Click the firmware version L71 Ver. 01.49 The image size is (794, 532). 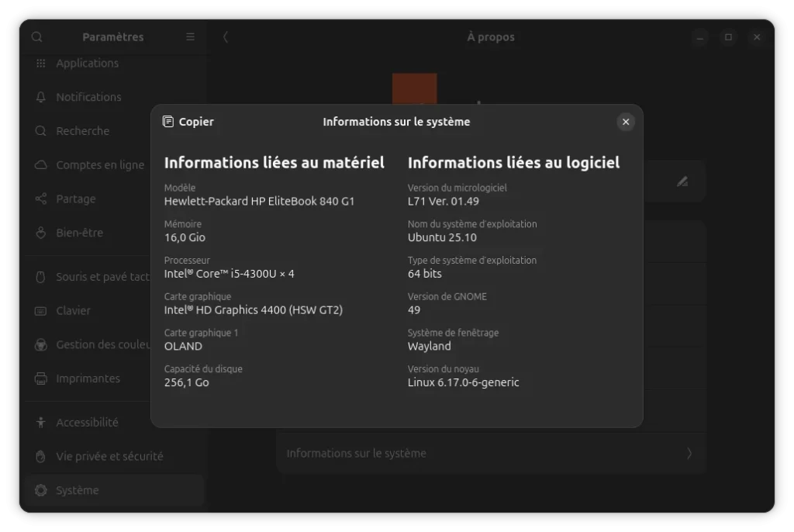[x=443, y=201]
